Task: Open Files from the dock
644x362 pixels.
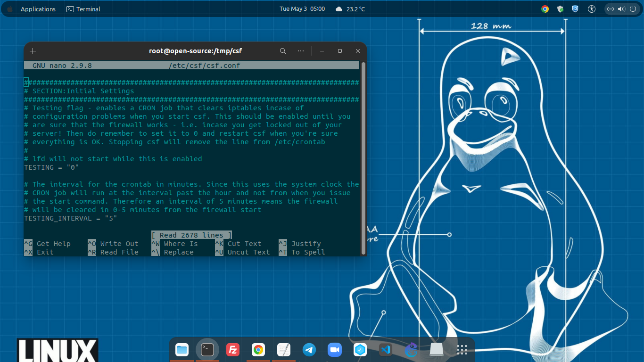Action: (x=182, y=350)
